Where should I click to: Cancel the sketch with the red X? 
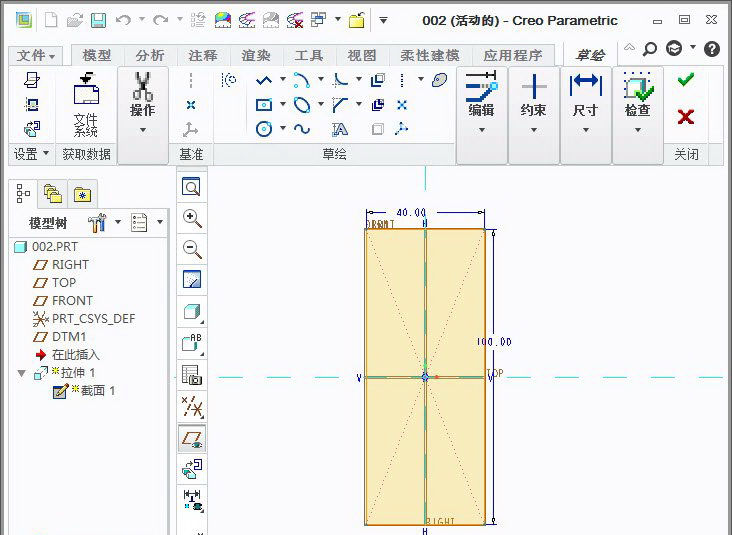(x=685, y=117)
